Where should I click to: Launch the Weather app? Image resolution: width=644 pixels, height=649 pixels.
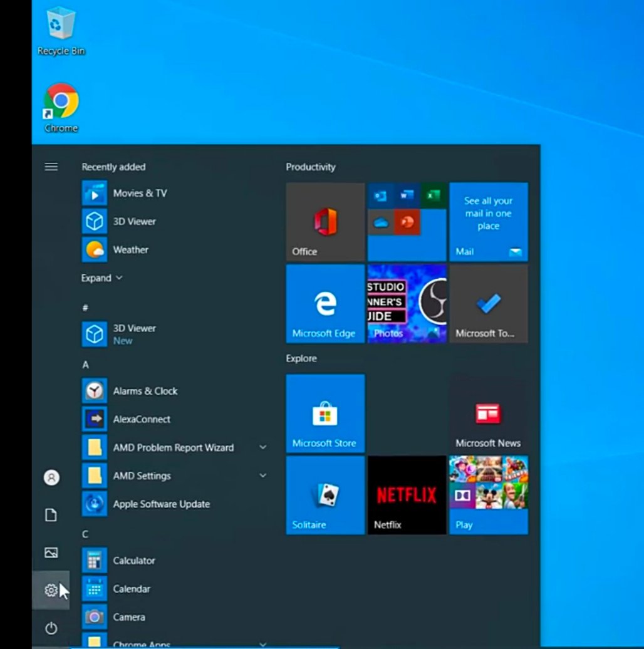pyautogui.click(x=174, y=249)
